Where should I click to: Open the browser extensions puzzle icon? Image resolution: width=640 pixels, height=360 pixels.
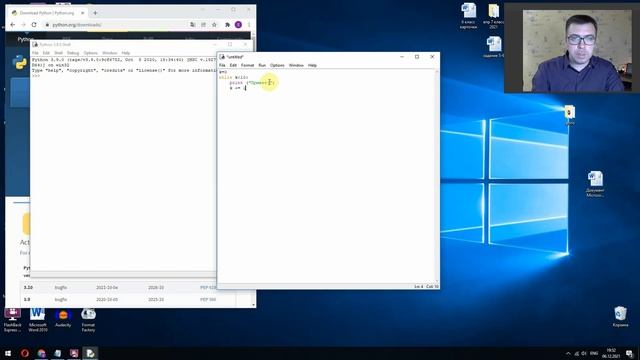(x=227, y=25)
